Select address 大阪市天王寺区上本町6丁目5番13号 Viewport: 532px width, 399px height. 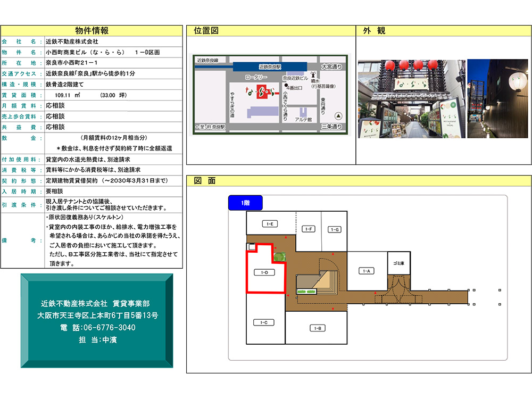98,315
